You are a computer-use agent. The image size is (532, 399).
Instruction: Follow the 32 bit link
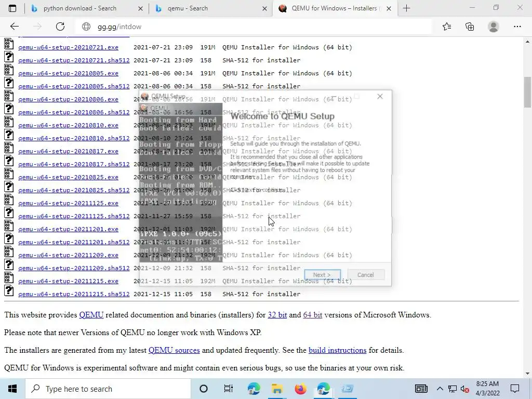click(277, 315)
